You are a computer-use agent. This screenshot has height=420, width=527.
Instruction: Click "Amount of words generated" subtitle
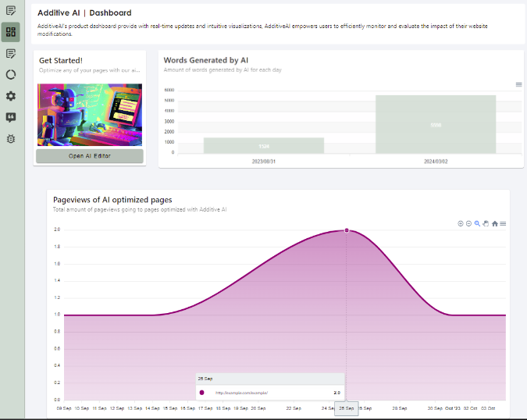[223, 70]
